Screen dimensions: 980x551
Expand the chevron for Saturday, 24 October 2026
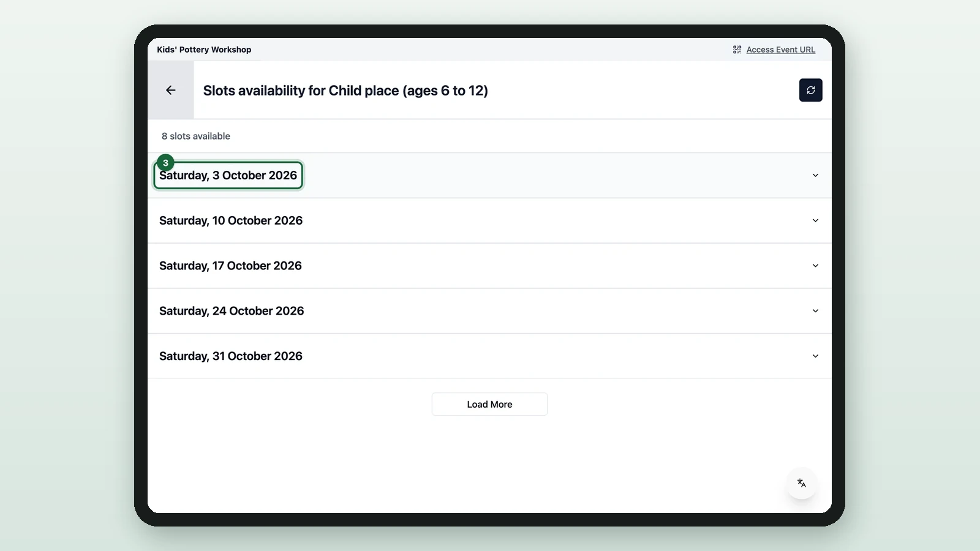(x=815, y=311)
